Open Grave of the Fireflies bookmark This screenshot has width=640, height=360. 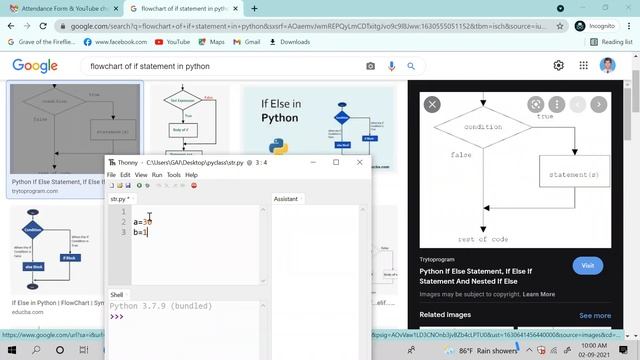coord(42,42)
